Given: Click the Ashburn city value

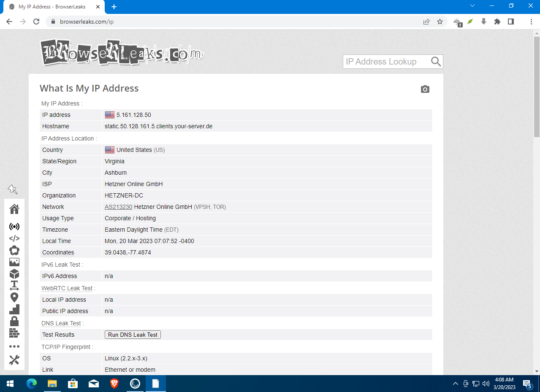Looking at the screenshot, I should pos(116,173).
